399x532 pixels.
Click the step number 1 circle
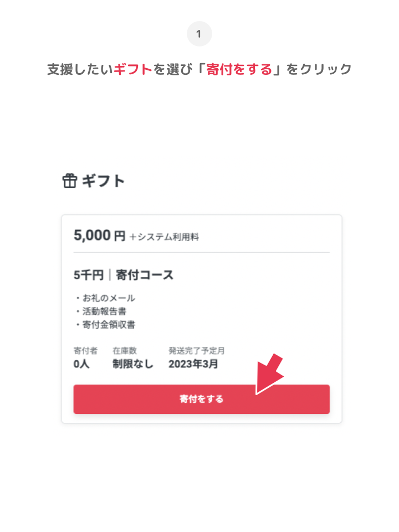pos(199,34)
